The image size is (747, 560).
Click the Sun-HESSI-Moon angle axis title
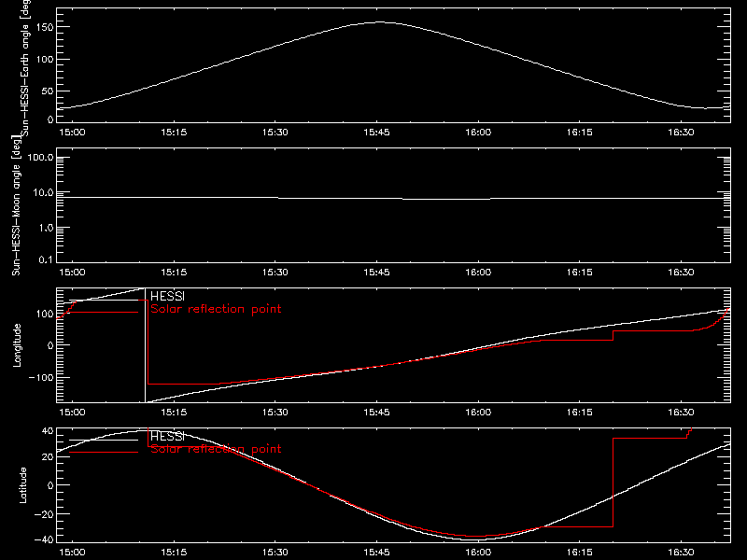click(x=16, y=205)
